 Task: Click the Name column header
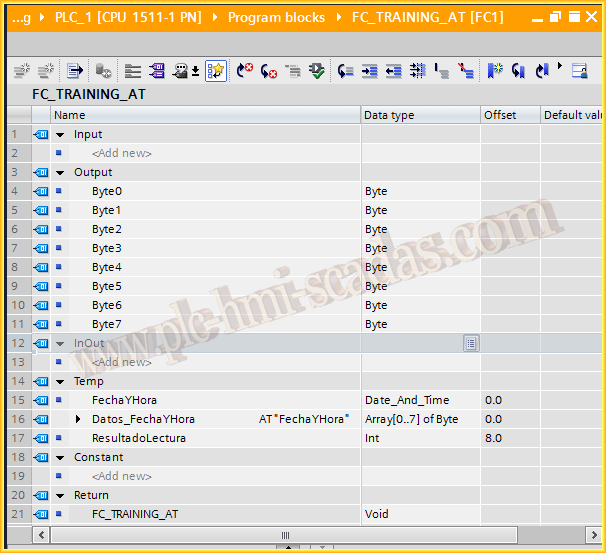click(70, 115)
